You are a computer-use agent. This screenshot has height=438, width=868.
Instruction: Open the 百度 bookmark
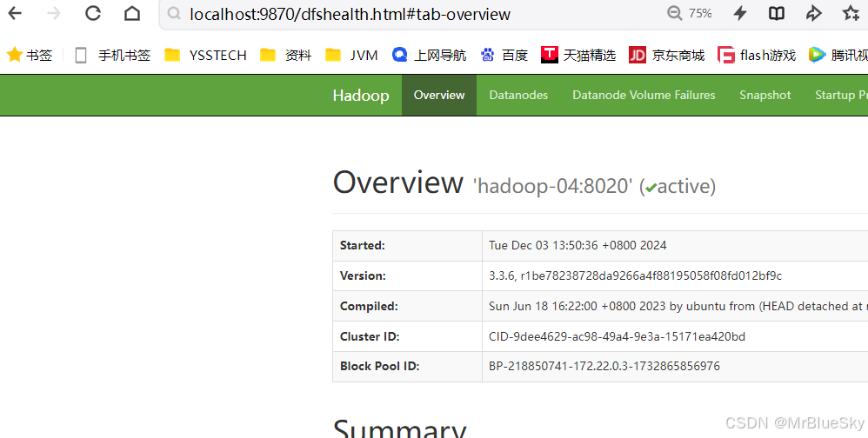(504, 55)
